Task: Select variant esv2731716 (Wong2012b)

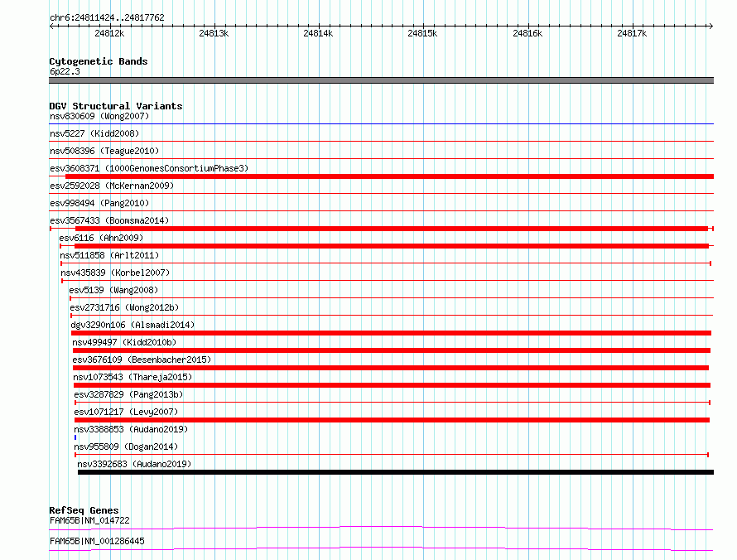Action: tap(124, 307)
